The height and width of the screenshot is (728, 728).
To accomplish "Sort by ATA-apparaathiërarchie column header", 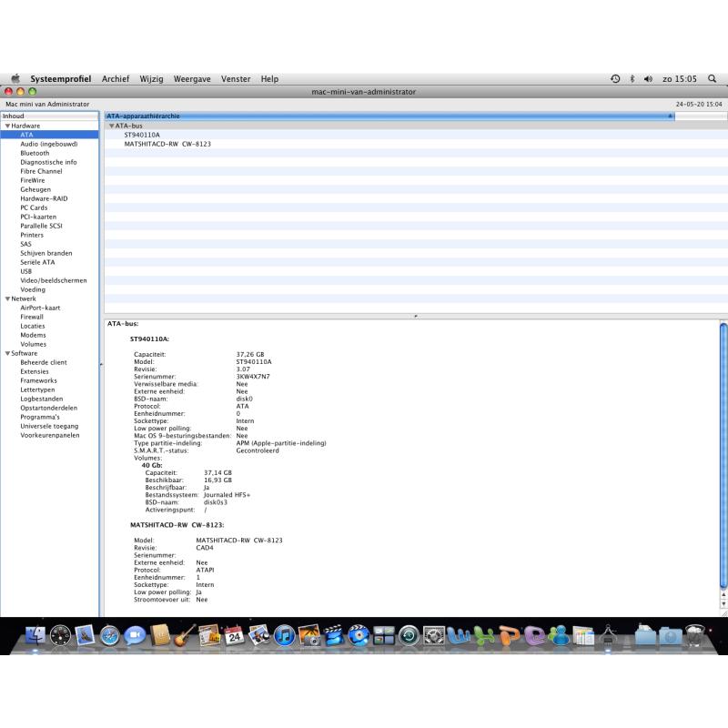I will coord(389,116).
